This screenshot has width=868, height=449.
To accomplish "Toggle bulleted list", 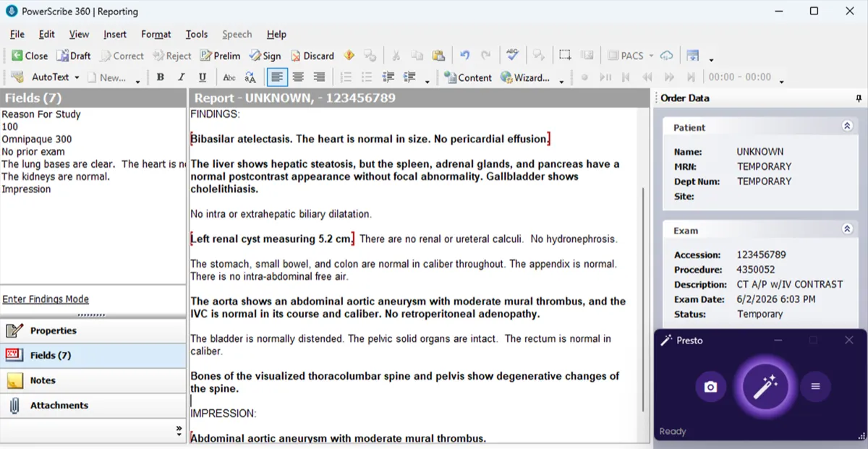I will (x=367, y=77).
